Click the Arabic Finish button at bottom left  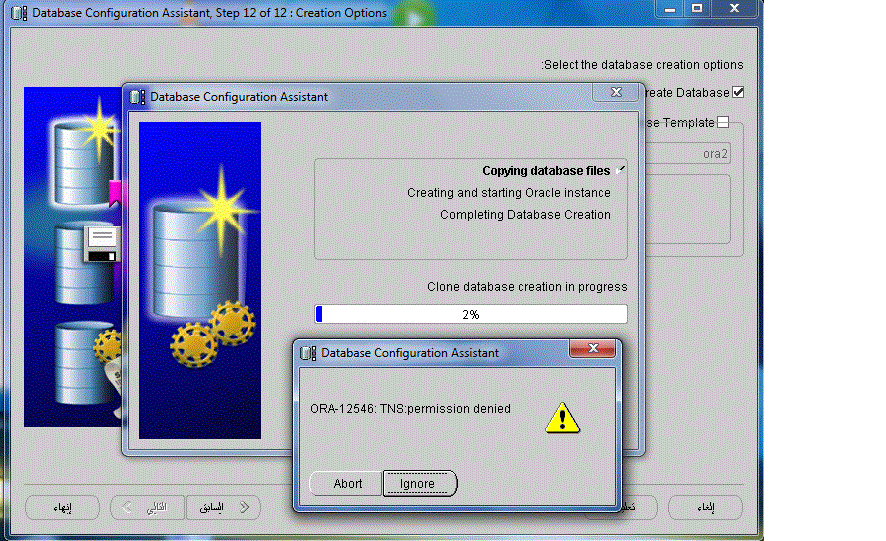click(62, 508)
